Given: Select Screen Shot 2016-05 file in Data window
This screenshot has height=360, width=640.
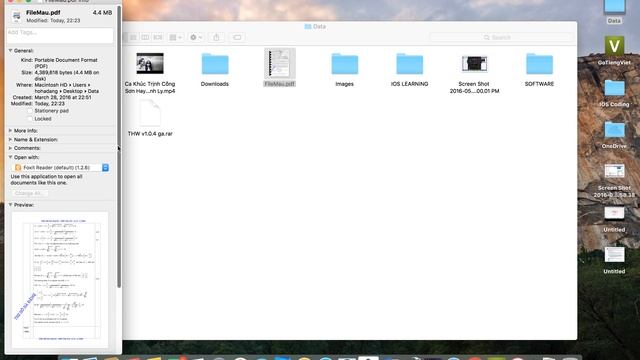Looking at the screenshot, I should coord(474,64).
